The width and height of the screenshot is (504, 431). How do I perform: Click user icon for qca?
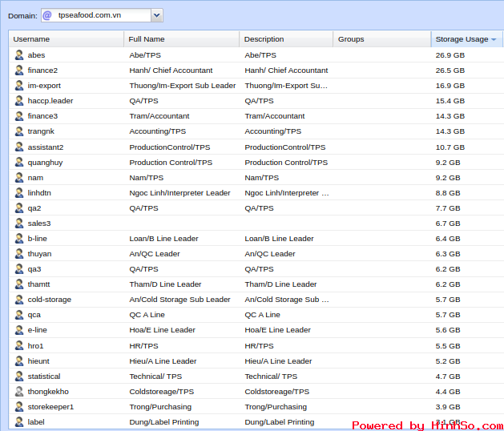click(x=19, y=315)
